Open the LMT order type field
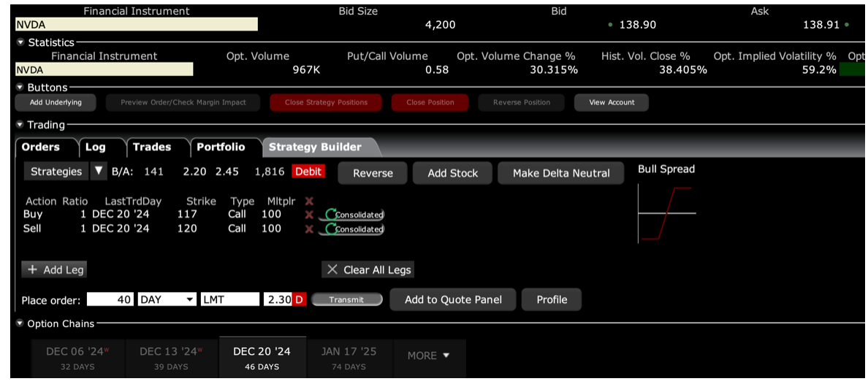 click(229, 299)
